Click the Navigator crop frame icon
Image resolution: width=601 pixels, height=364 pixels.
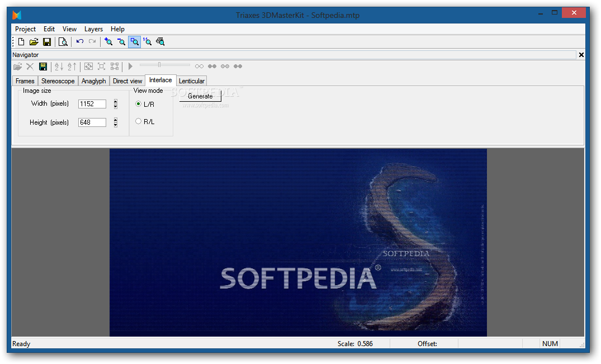coord(101,67)
